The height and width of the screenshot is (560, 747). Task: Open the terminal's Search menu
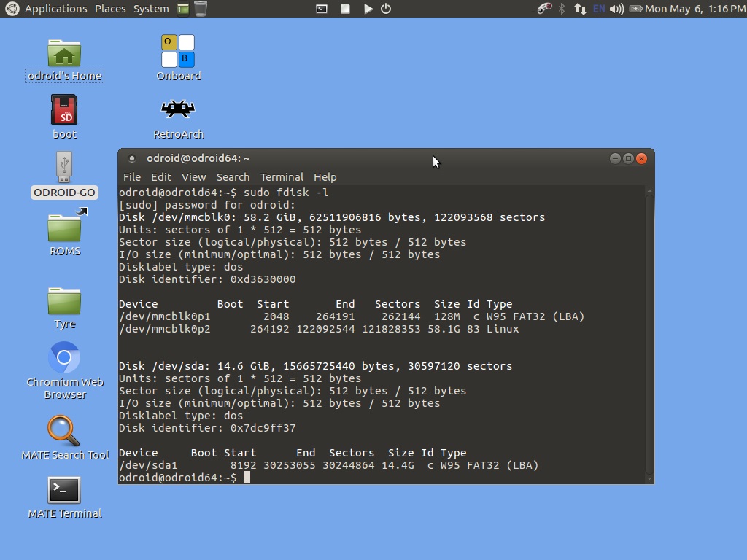pos(233,177)
